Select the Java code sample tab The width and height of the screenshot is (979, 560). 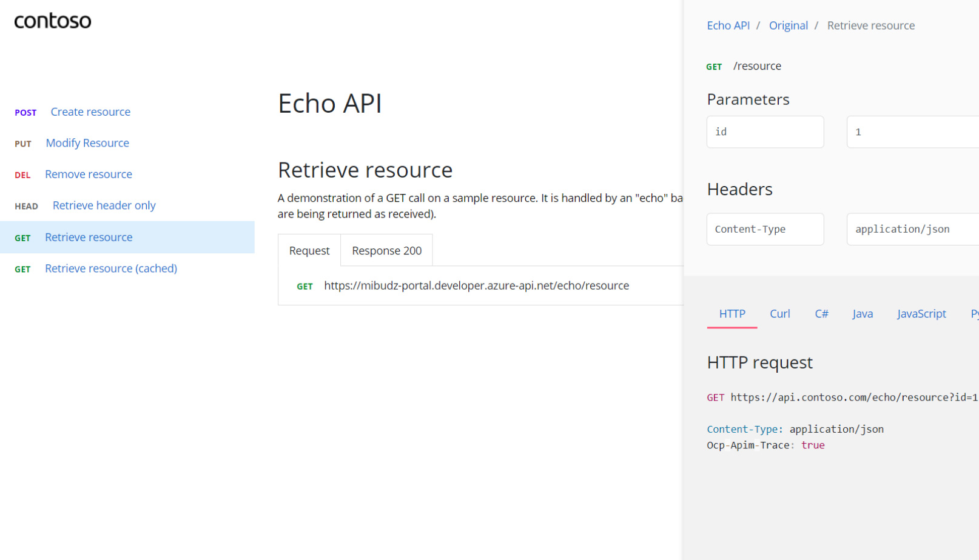coord(862,314)
